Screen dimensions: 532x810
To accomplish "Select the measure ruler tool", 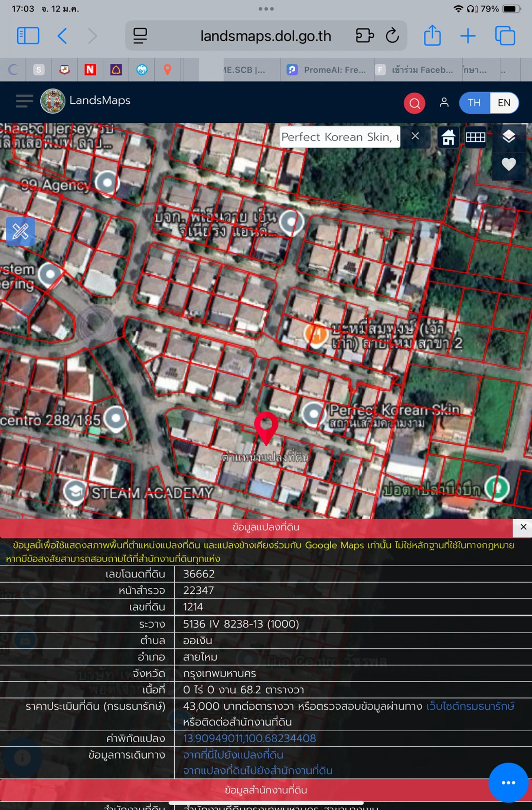I will 20,231.
